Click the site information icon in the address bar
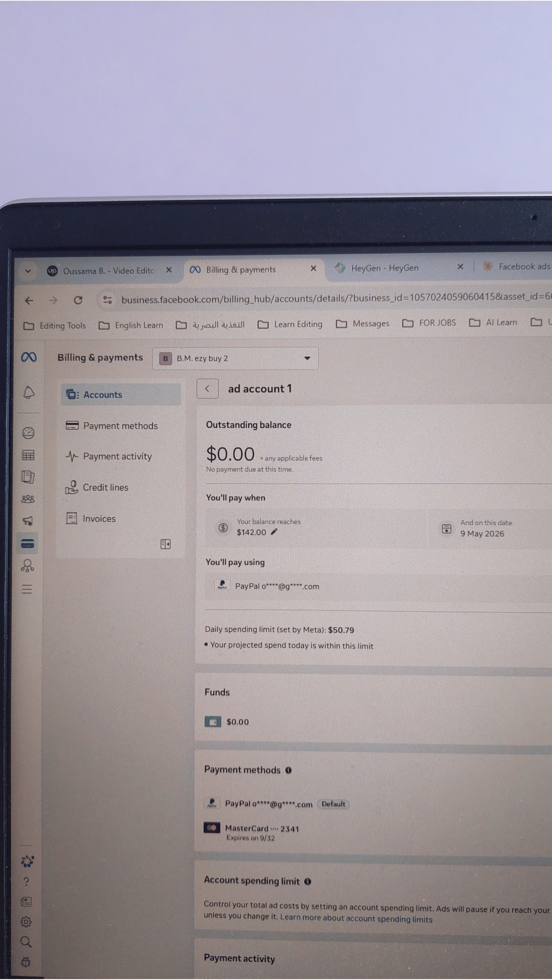This screenshot has width=552, height=980. (x=108, y=300)
